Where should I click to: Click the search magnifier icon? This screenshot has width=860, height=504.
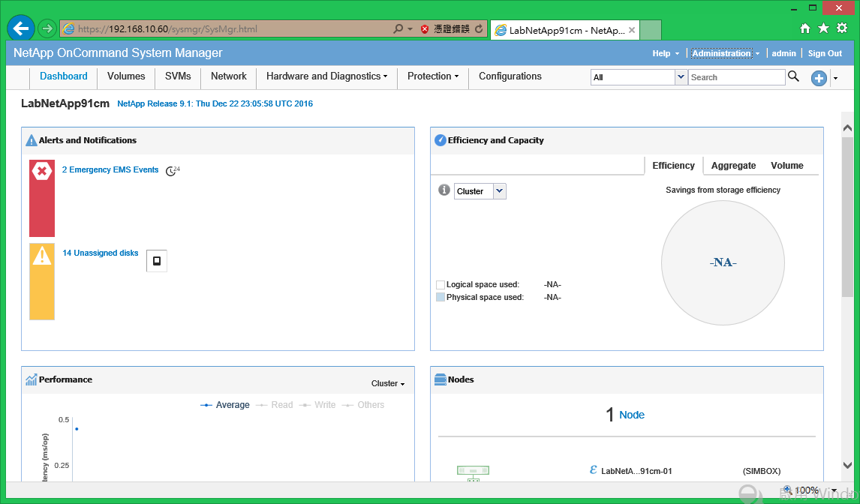click(793, 76)
